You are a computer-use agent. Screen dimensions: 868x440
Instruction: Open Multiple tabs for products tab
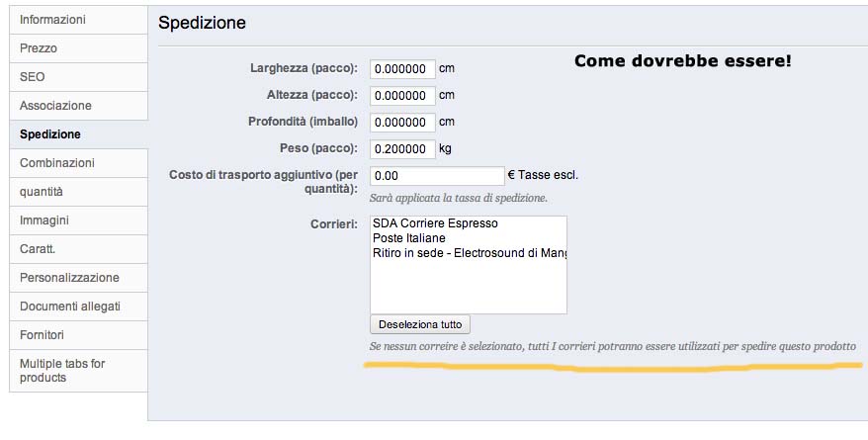pyautogui.click(x=62, y=370)
